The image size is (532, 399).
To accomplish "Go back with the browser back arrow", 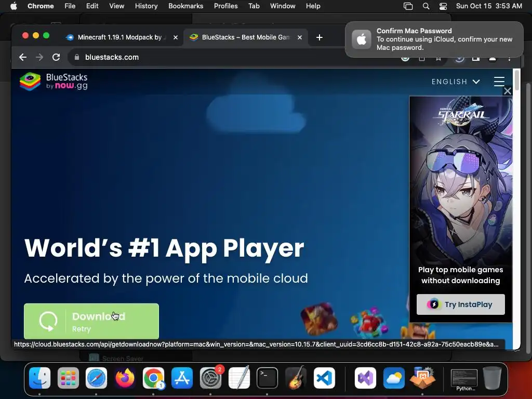I will (x=23, y=57).
